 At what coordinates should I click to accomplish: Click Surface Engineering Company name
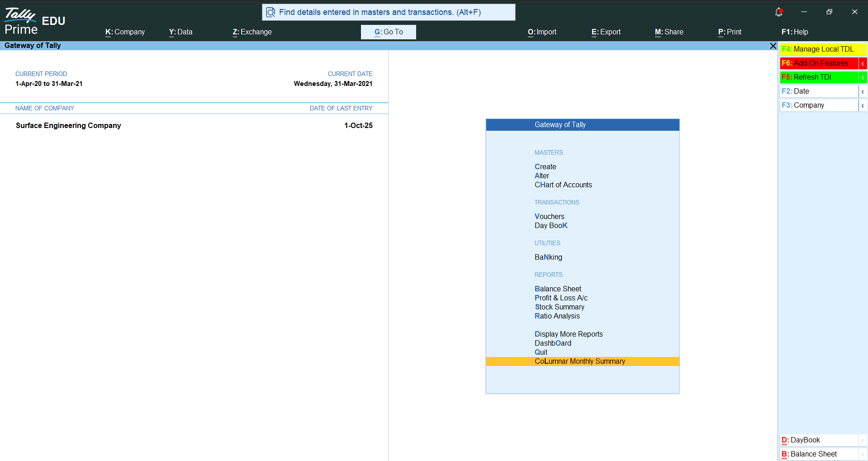point(68,126)
